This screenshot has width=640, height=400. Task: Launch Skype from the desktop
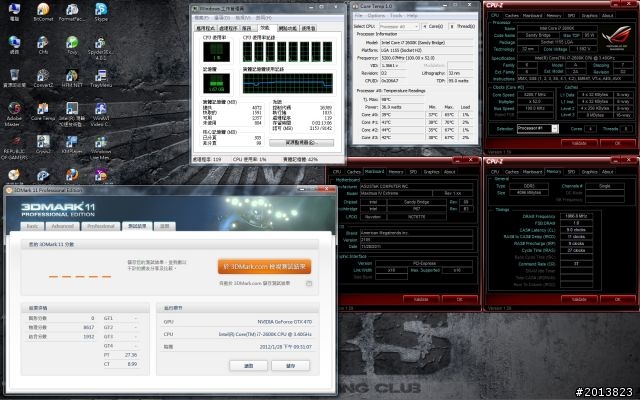pyautogui.click(x=101, y=12)
